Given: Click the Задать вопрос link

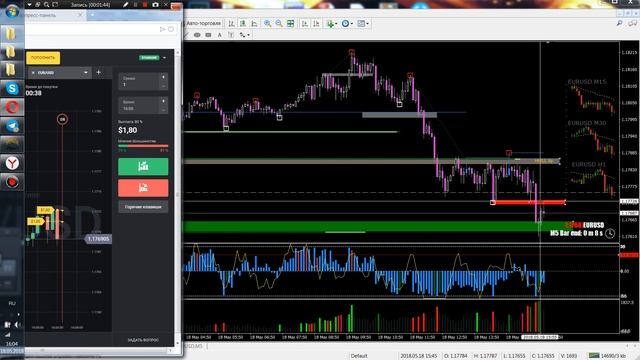Looking at the screenshot, I should (x=143, y=340).
